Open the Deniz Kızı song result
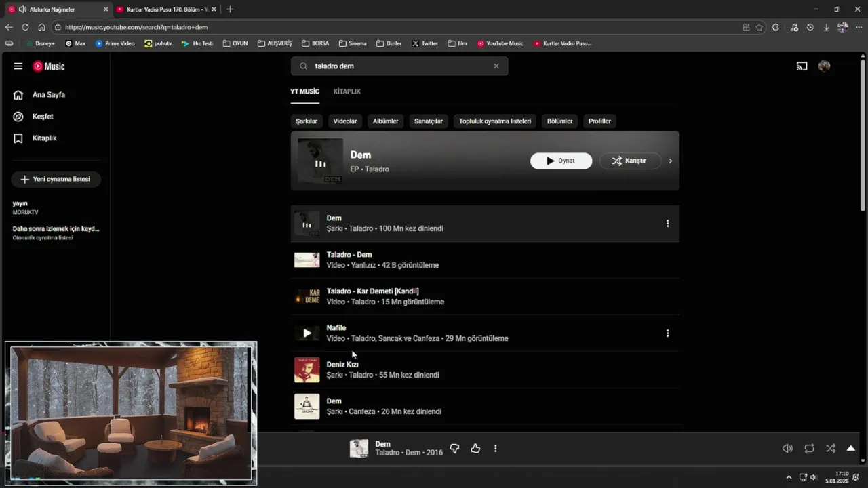The image size is (868, 488). pos(486,370)
